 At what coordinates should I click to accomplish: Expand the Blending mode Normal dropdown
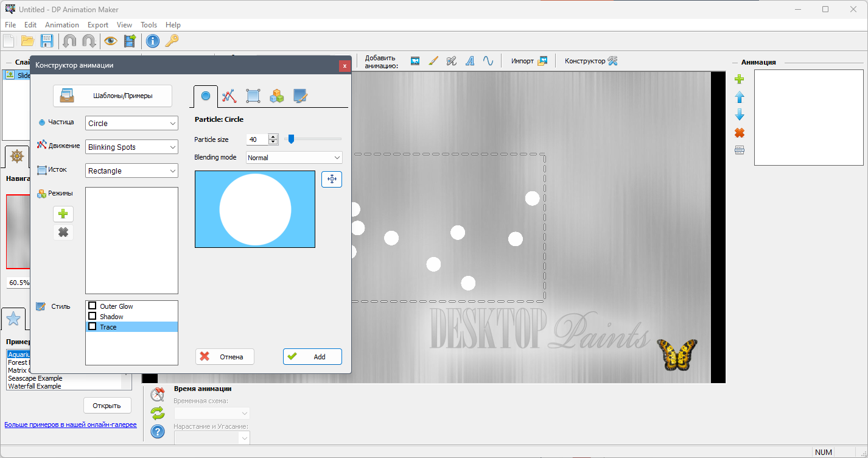point(294,158)
